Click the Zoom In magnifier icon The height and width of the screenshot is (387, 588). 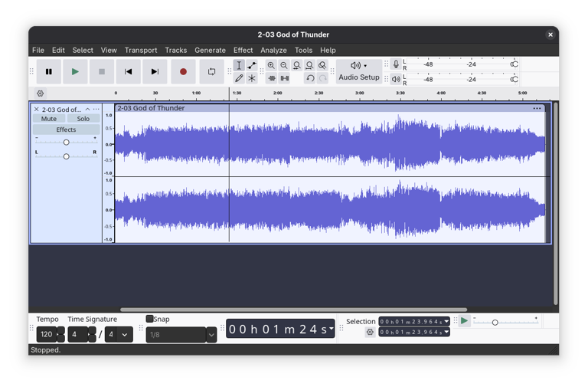(271, 66)
